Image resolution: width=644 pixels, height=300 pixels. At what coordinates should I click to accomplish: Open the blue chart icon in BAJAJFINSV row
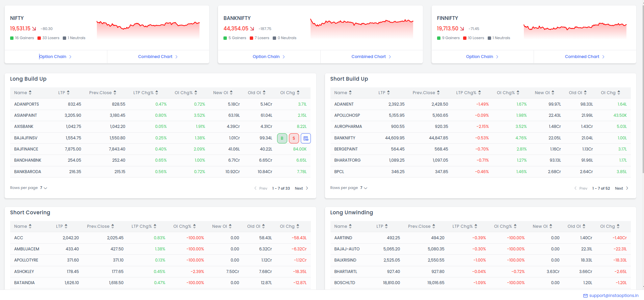(x=306, y=138)
